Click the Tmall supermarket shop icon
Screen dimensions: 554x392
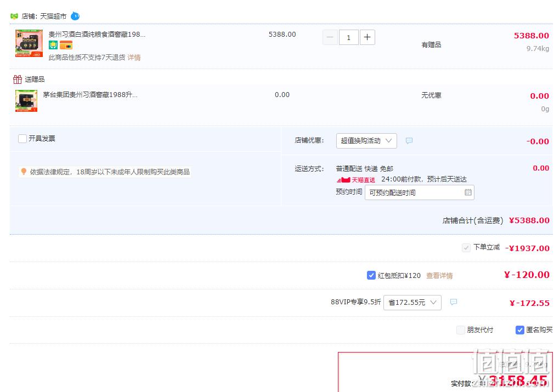click(14, 16)
